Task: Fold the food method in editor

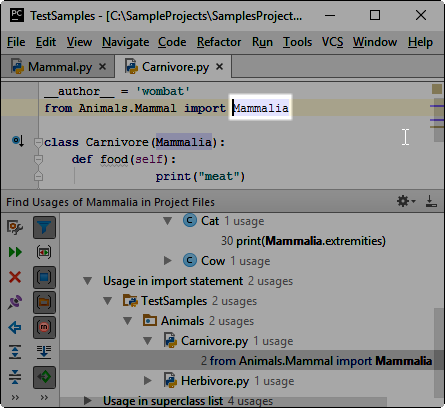Action: [38, 159]
